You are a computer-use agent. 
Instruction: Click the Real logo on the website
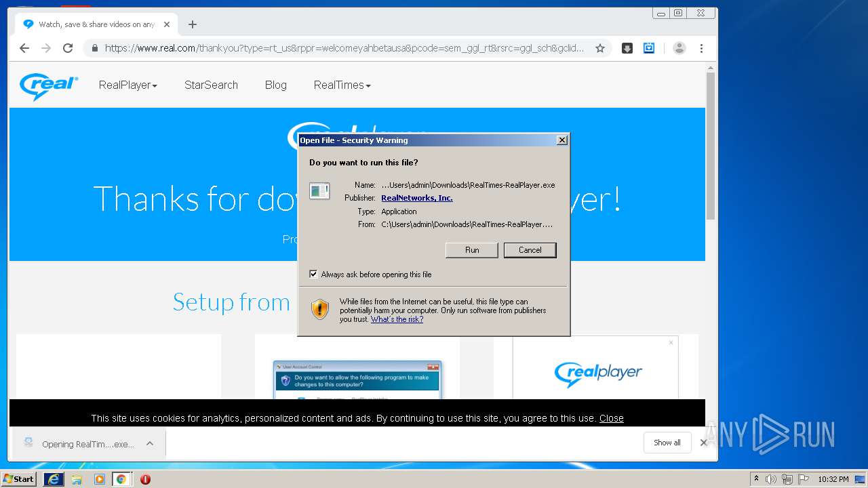pyautogui.click(x=49, y=85)
